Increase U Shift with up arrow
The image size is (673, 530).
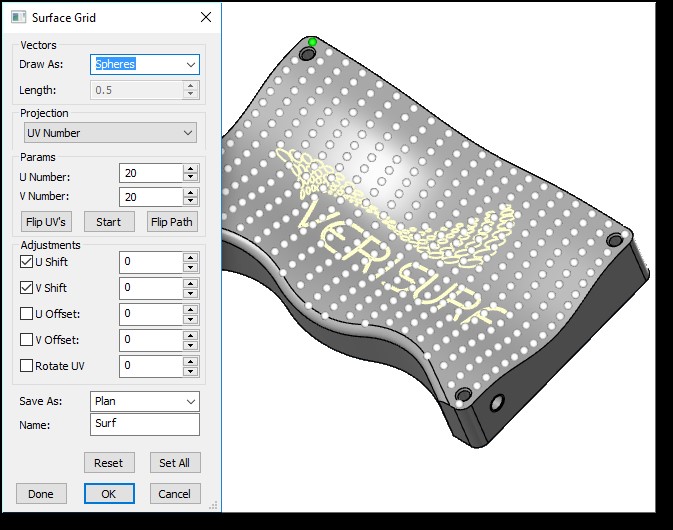coord(191,257)
